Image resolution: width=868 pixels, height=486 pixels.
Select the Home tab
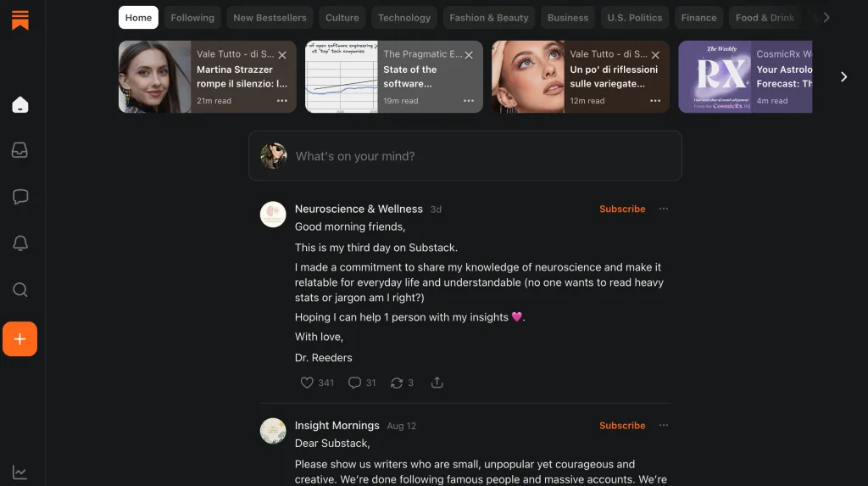(138, 18)
